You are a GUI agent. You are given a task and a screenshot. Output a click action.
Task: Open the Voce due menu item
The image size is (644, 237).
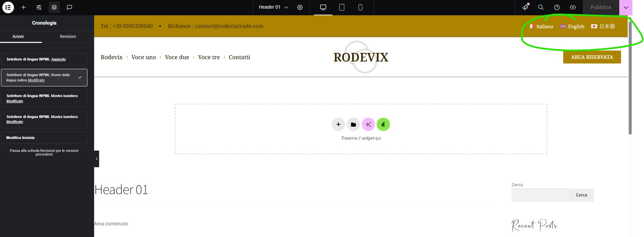pyautogui.click(x=177, y=57)
